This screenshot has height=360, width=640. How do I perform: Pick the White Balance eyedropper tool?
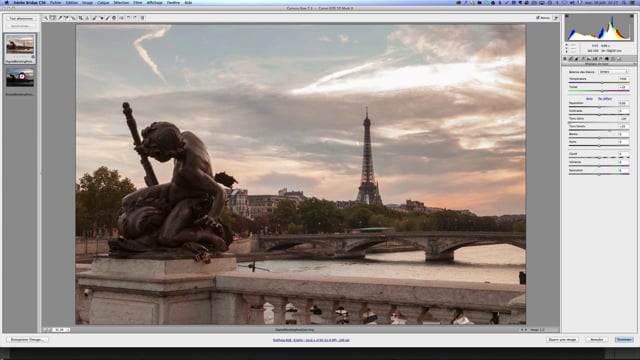tap(60, 18)
